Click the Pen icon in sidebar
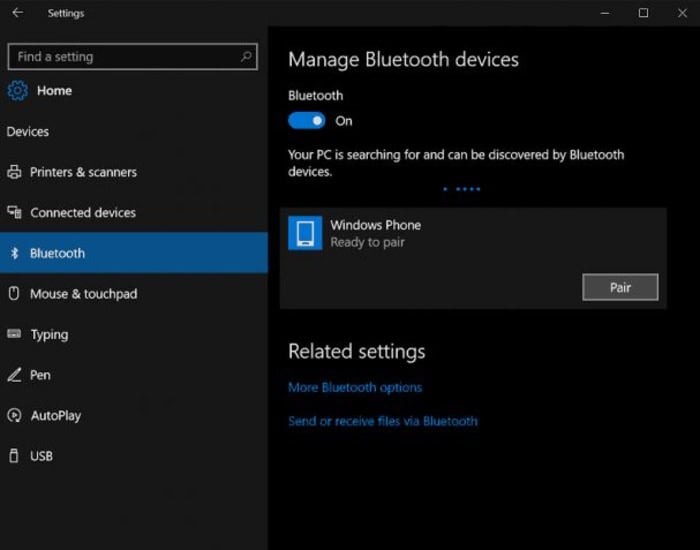The image size is (700, 550). pos(14,375)
